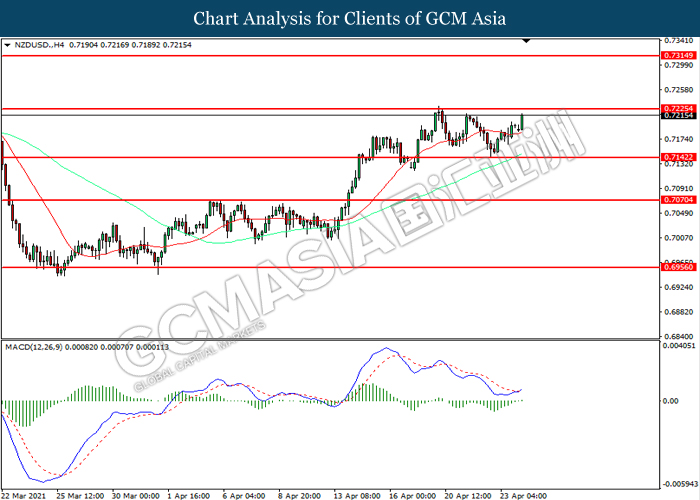Select the 0.73149 resistance price label
Image resolution: width=700 pixels, height=500 pixels.
[678, 56]
